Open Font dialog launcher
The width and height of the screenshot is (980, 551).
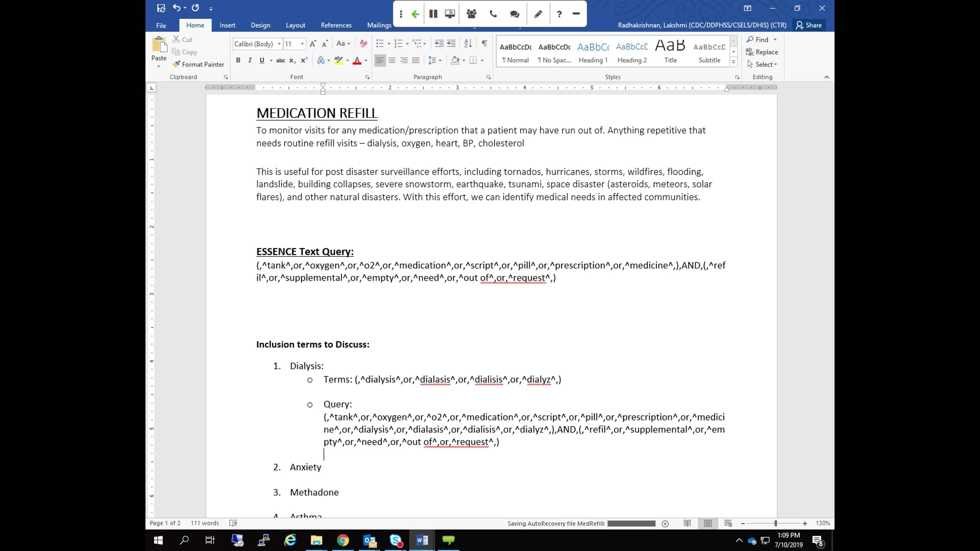(x=367, y=77)
